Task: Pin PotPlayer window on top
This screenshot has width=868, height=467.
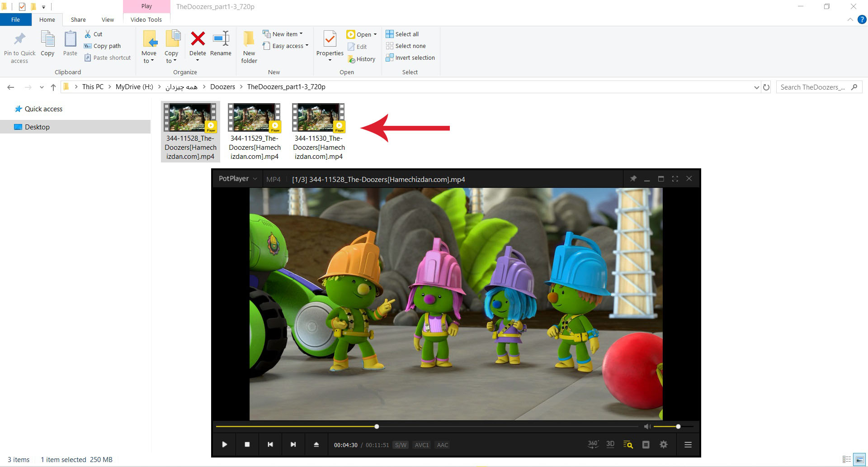Action: (x=633, y=179)
